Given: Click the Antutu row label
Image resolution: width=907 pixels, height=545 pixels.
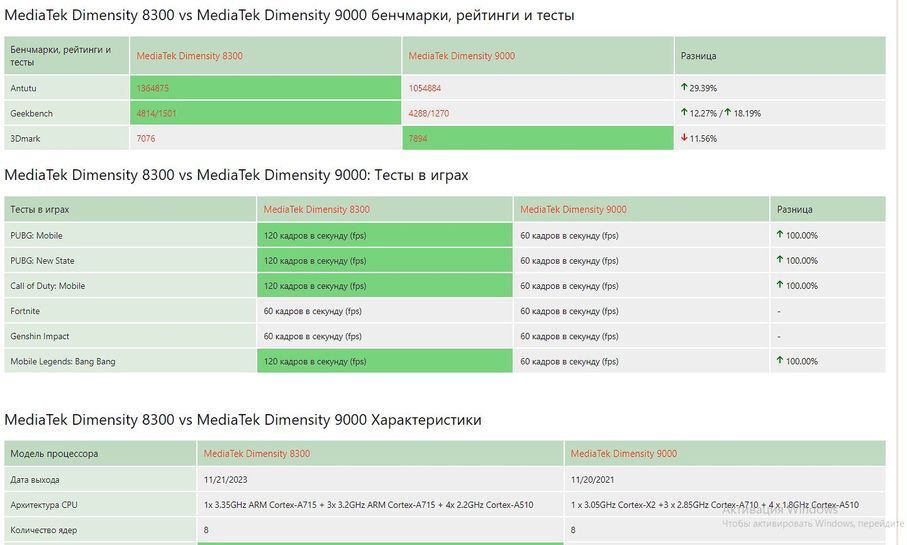Looking at the screenshot, I should coord(23,89).
